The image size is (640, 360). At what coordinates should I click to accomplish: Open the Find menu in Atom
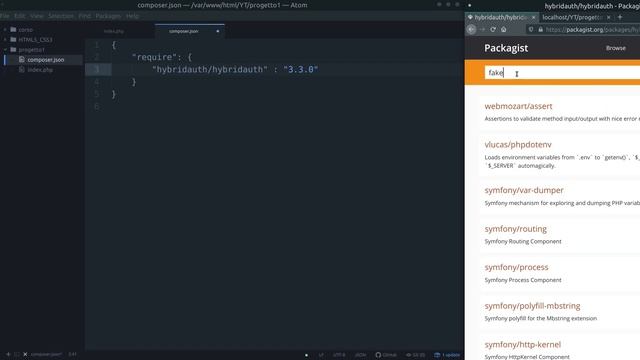pos(84,16)
